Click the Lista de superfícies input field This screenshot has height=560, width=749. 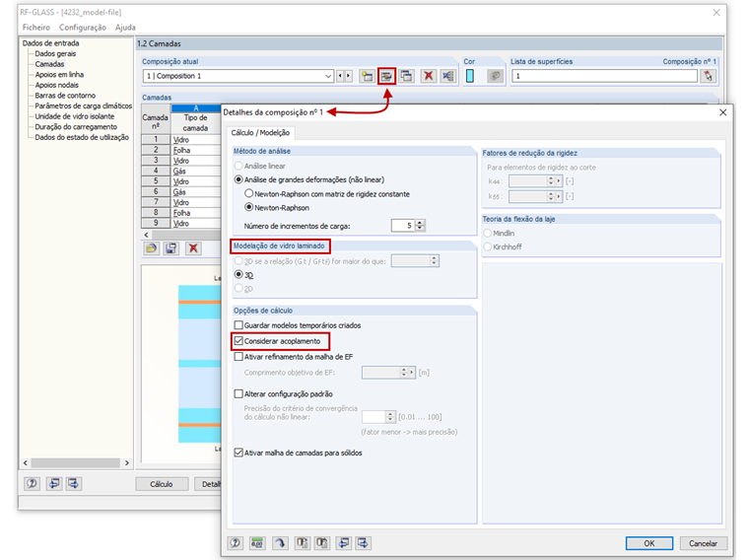pos(604,76)
